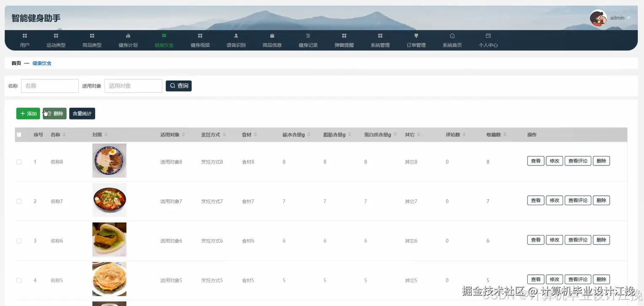The width and height of the screenshot is (644, 306).
Task: Open the 商品类型 navigation icon
Action: [92, 36]
